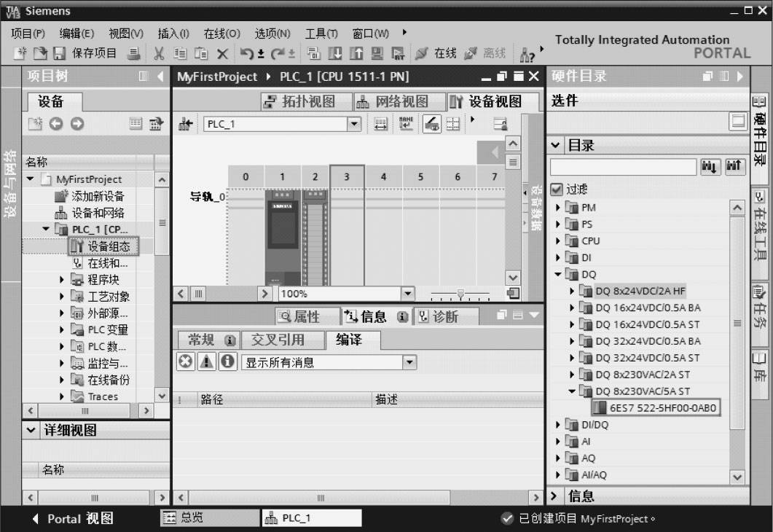Viewport: 773px width, 532px height.
Task: Click the Cut scissors icon
Action: tap(159, 53)
